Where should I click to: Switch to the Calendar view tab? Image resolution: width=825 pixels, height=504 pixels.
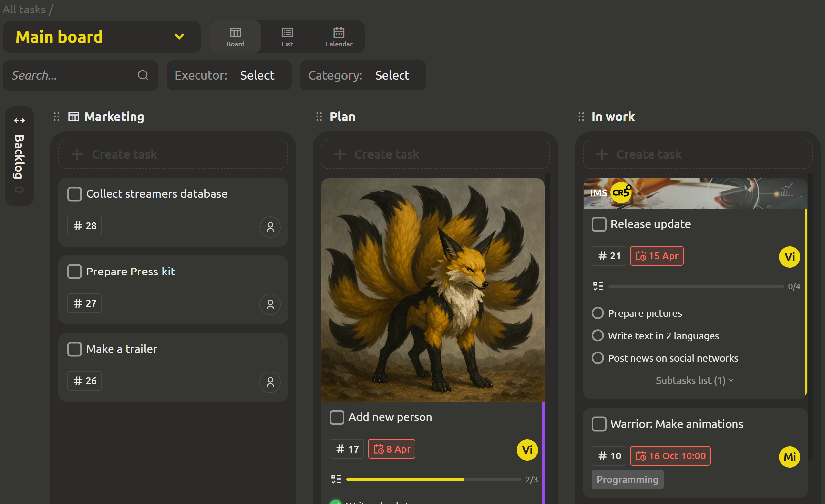339,37
